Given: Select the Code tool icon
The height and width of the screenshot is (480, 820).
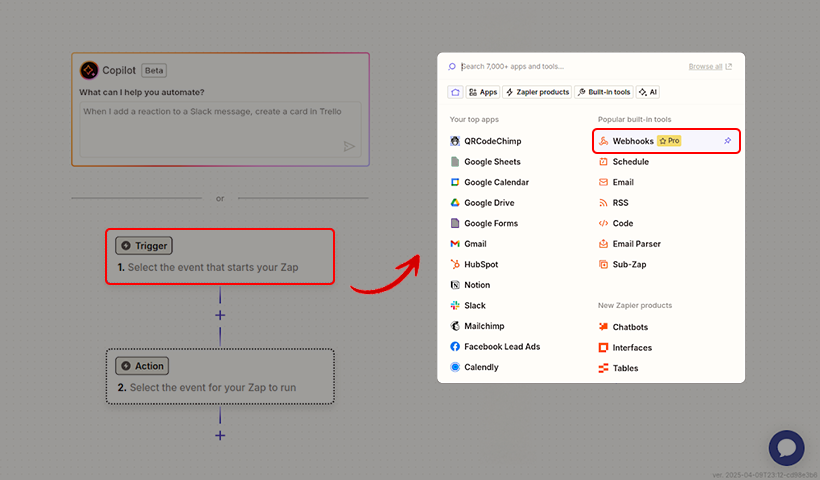Looking at the screenshot, I should tap(603, 223).
